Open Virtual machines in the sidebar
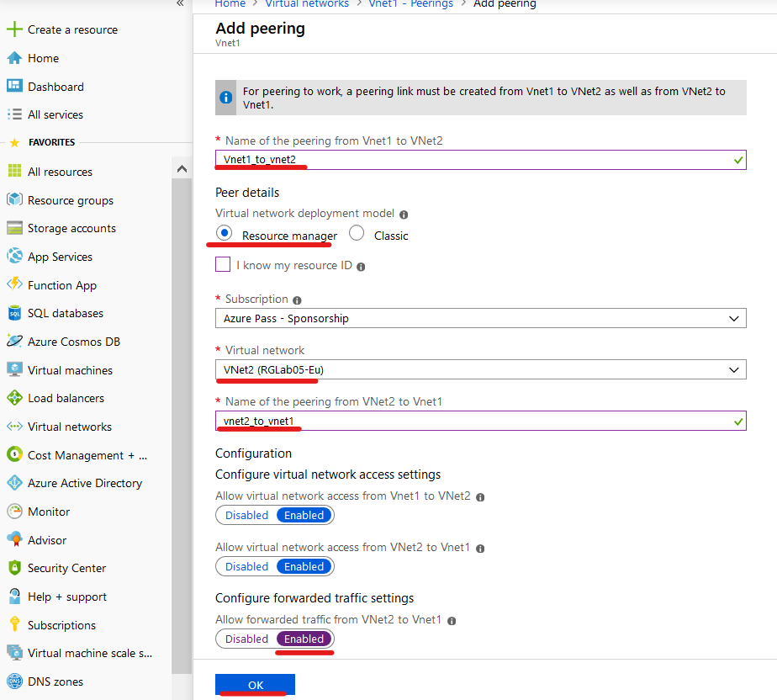Image resolution: width=777 pixels, height=700 pixels. (70, 370)
